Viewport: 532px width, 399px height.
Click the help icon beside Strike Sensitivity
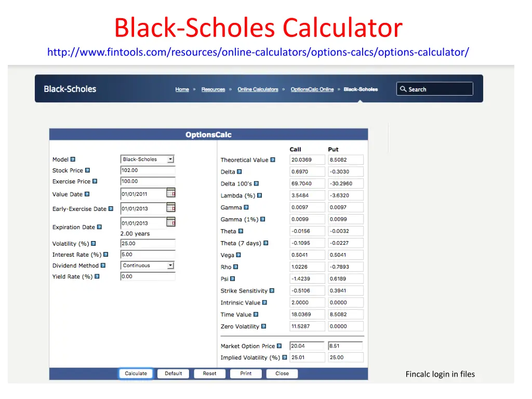[x=272, y=291]
